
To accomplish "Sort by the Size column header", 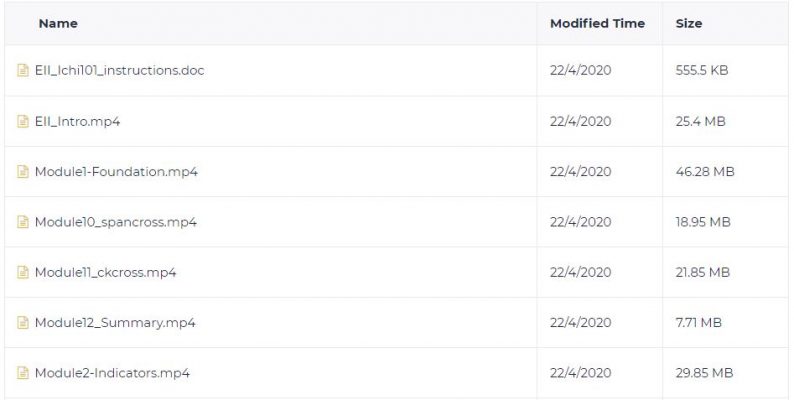I will click(689, 23).
